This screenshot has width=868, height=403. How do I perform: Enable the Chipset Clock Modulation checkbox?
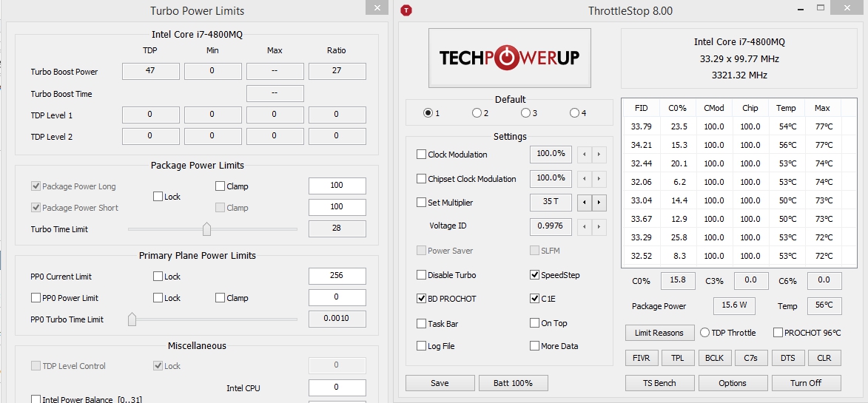(x=421, y=179)
